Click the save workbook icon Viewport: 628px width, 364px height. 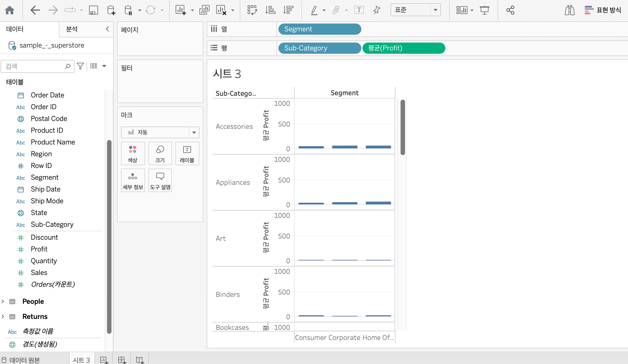tap(93, 10)
